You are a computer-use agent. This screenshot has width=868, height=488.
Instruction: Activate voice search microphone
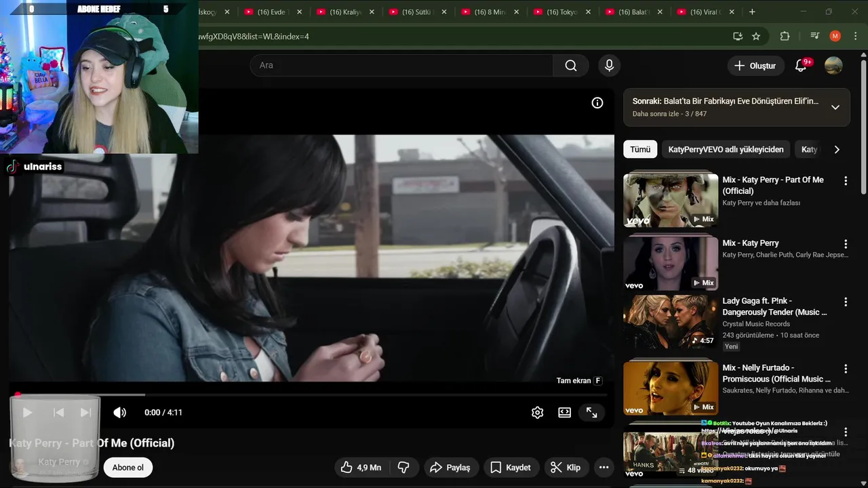609,66
